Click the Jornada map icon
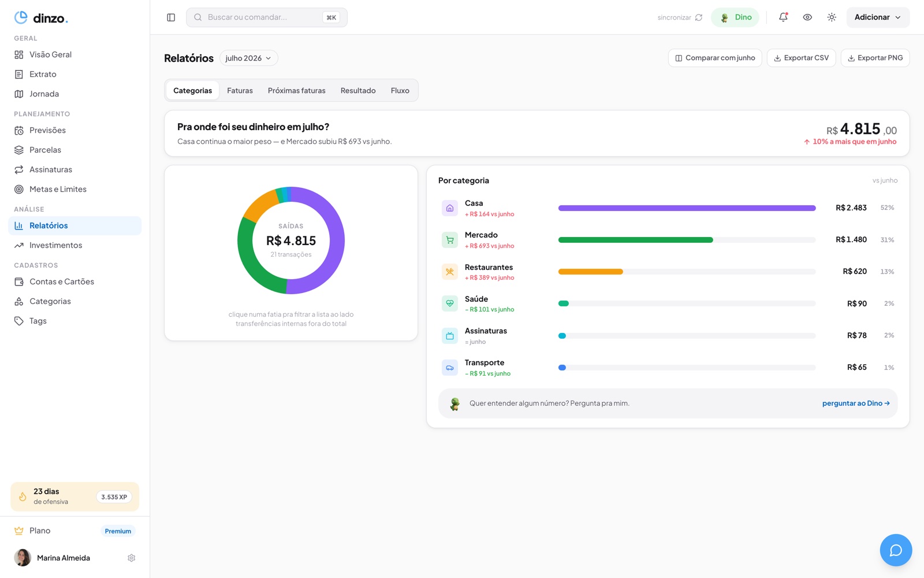Image resolution: width=924 pixels, height=578 pixels. [19, 94]
